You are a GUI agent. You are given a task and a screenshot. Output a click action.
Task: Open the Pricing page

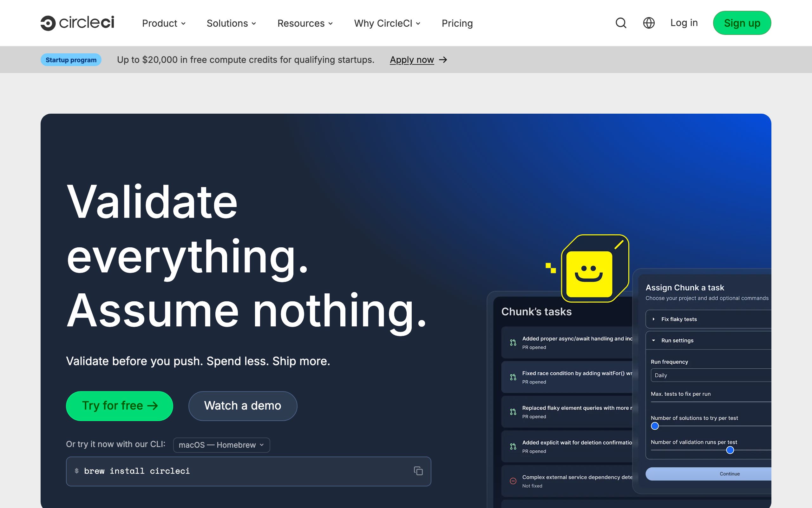pos(457,23)
